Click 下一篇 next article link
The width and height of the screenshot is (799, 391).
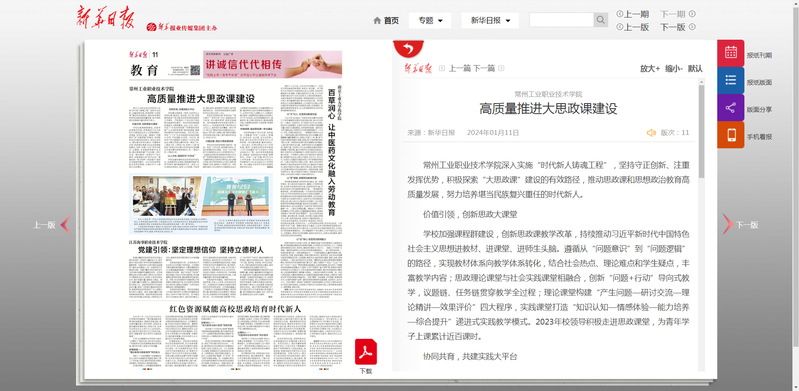(484, 68)
